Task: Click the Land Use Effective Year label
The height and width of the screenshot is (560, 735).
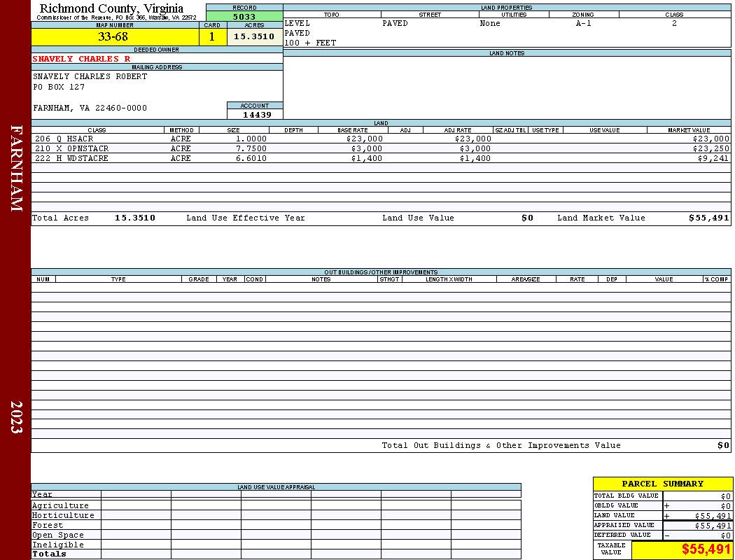Action: click(246, 218)
